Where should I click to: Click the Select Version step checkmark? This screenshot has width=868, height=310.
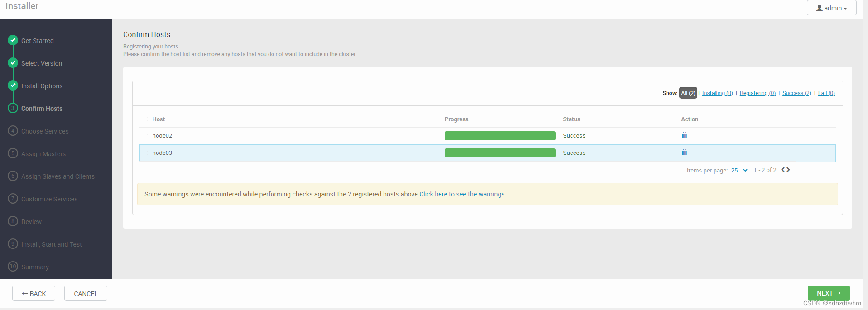(x=13, y=63)
